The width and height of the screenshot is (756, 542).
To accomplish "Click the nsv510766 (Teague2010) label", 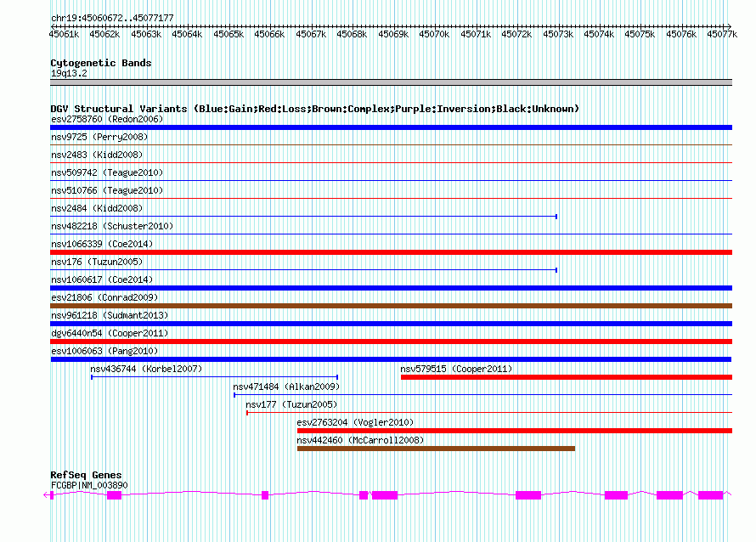I will 107,190.
